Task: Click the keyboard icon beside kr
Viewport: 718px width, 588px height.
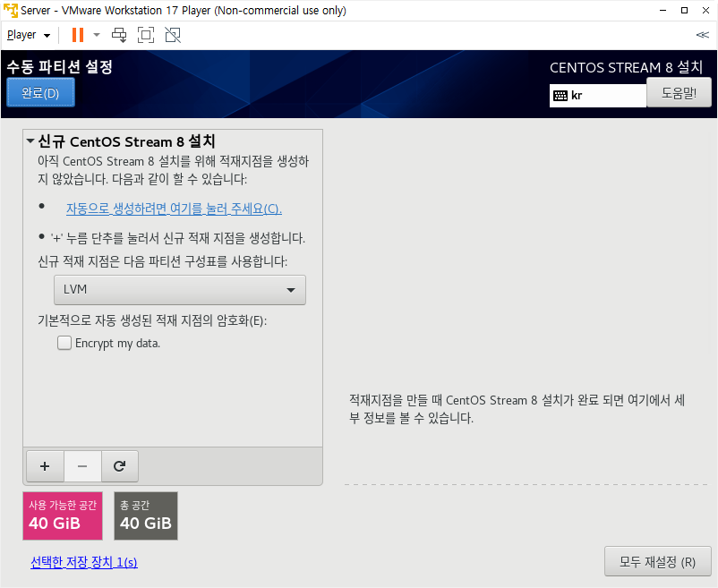Action: point(560,96)
